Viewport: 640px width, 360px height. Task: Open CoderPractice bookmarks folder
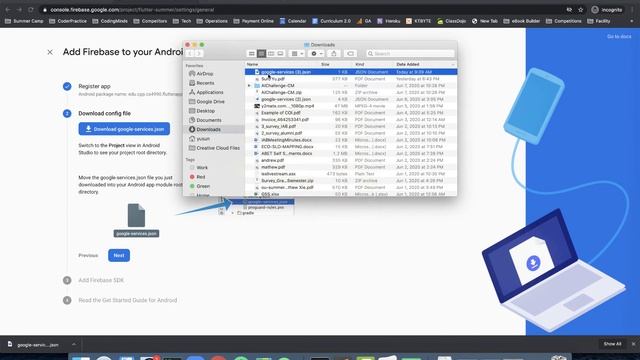tap(68, 21)
